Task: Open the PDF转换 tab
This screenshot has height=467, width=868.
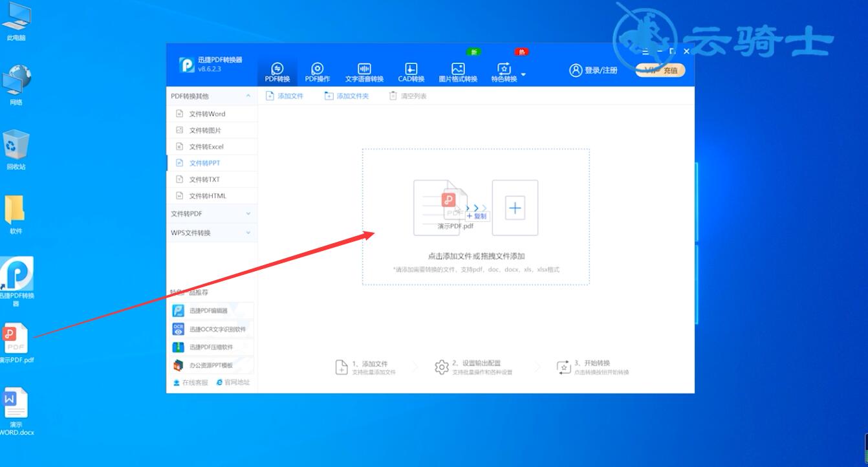Action: (x=277, y=72)
